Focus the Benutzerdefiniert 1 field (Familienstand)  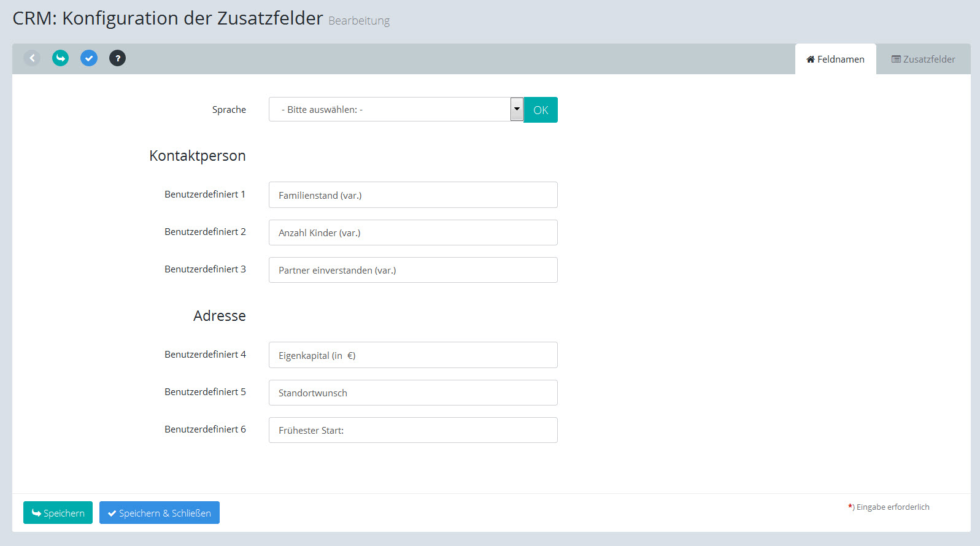[x=413, y=195]
